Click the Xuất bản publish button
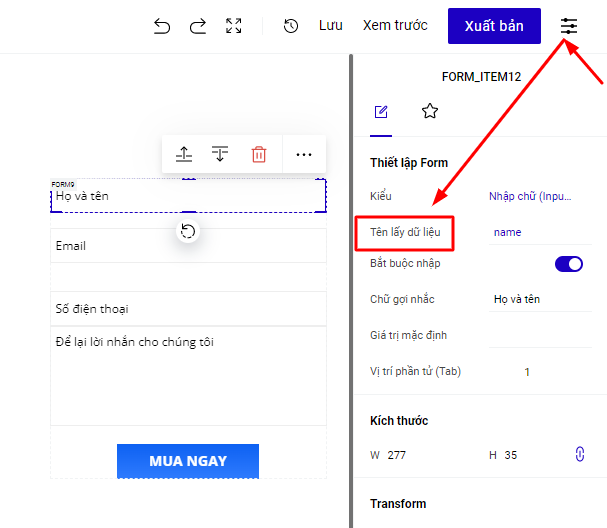 [x=494, y=26]
